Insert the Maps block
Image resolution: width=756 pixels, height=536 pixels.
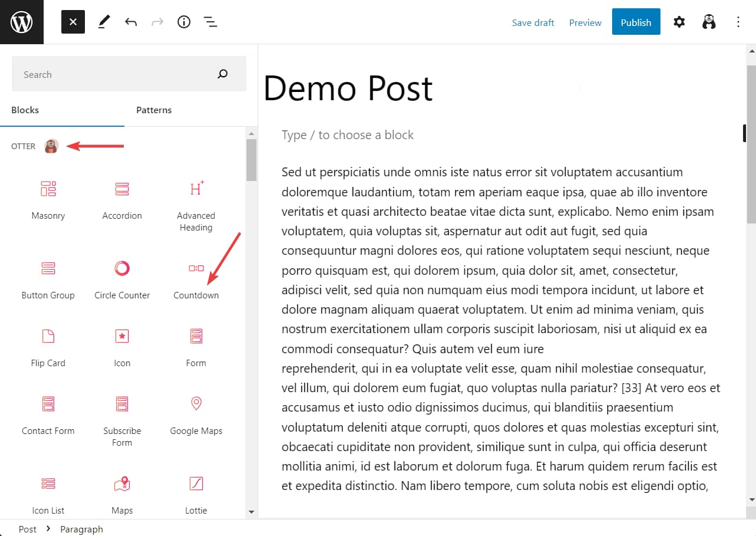[x=122, y=495]
